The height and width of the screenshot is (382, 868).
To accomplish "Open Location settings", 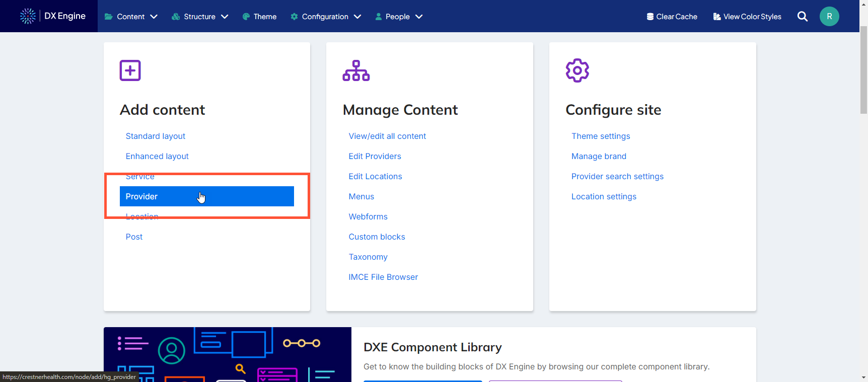I will pos(604,196).
